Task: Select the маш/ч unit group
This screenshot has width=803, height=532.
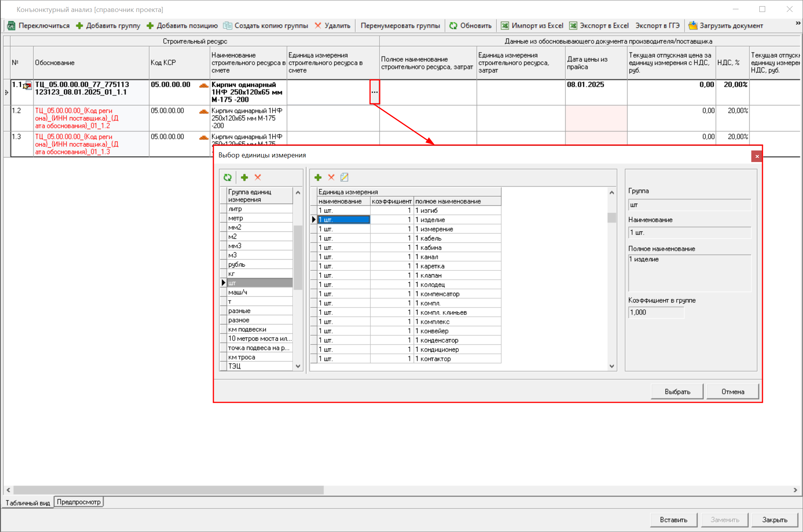Action: [260, 292]
